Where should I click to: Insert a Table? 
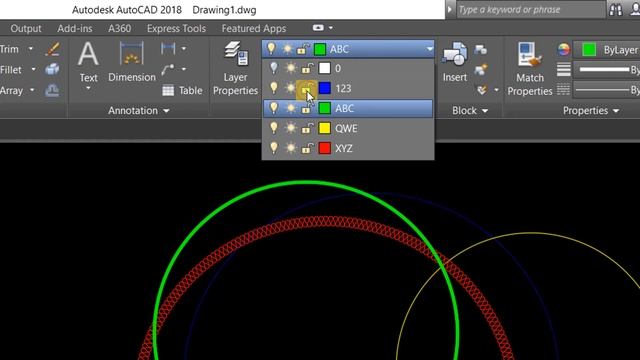pyautogui.click(x=182, y=90)
